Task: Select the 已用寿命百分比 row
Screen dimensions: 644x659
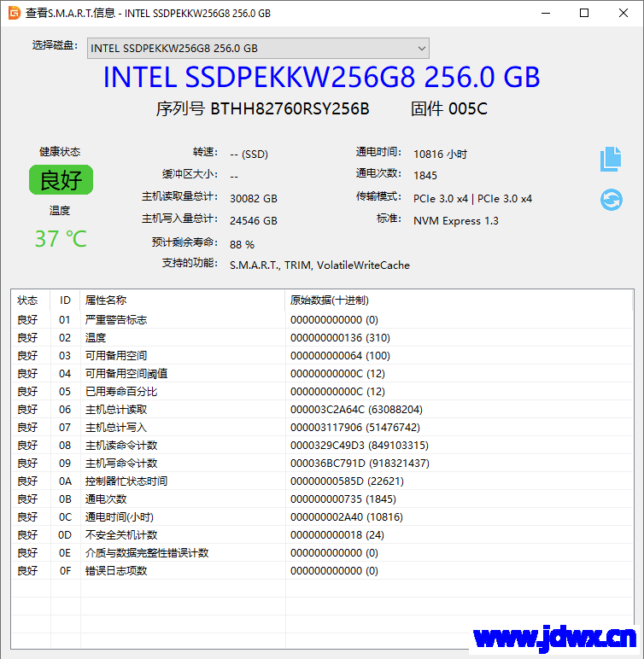Action: point(322,392)
